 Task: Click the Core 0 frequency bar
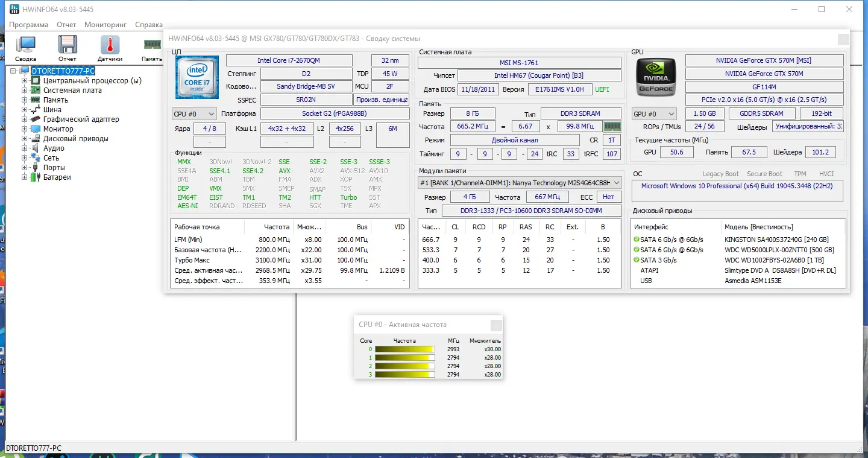(404, 349)
